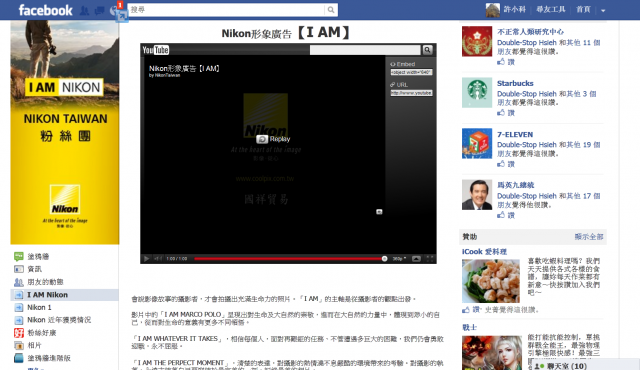Click 不正常人類研究中心 thumbnail

tap(477, 41)
